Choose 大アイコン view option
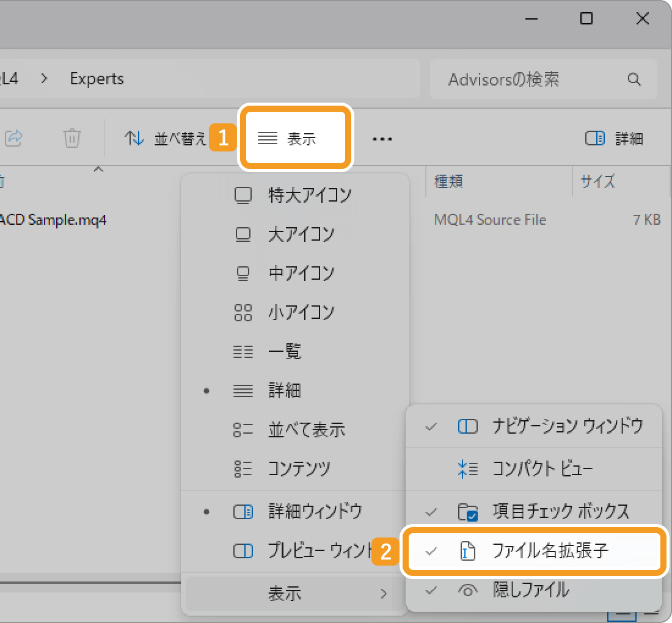Screen dimensions: 672x623 (x=295, y=235)
